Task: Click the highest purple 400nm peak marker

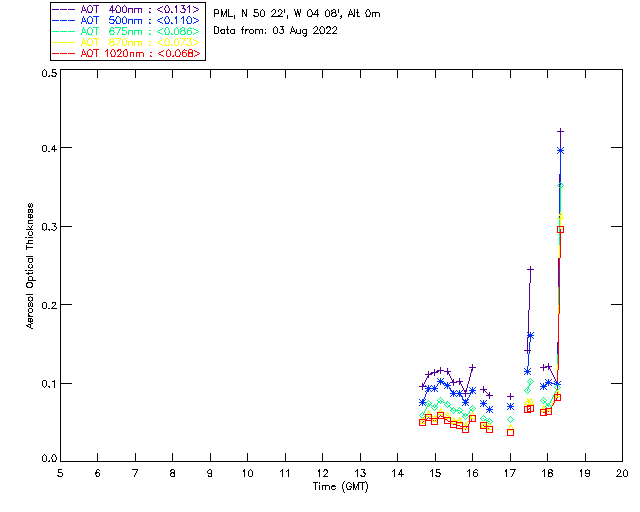Action: coord(560,131)
